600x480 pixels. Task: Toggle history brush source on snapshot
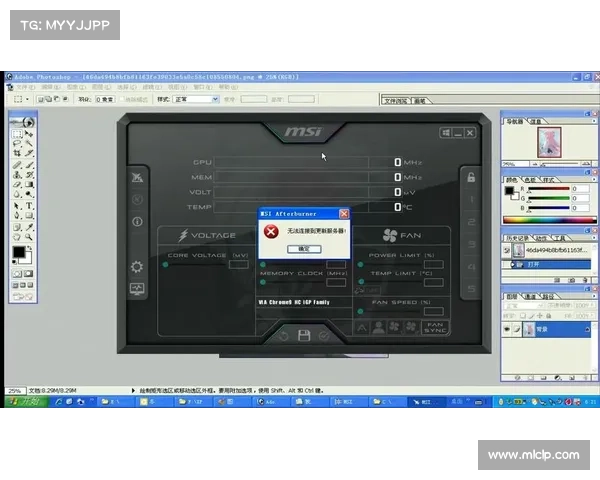(507, 250)
